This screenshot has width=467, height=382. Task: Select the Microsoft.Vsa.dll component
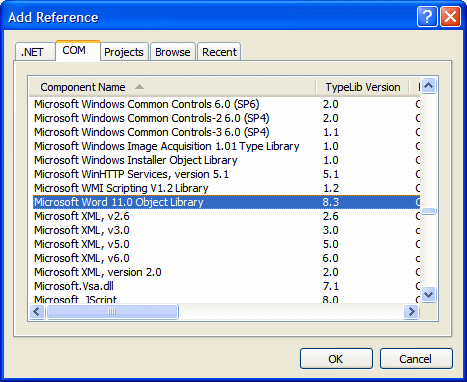coord(74,286)
